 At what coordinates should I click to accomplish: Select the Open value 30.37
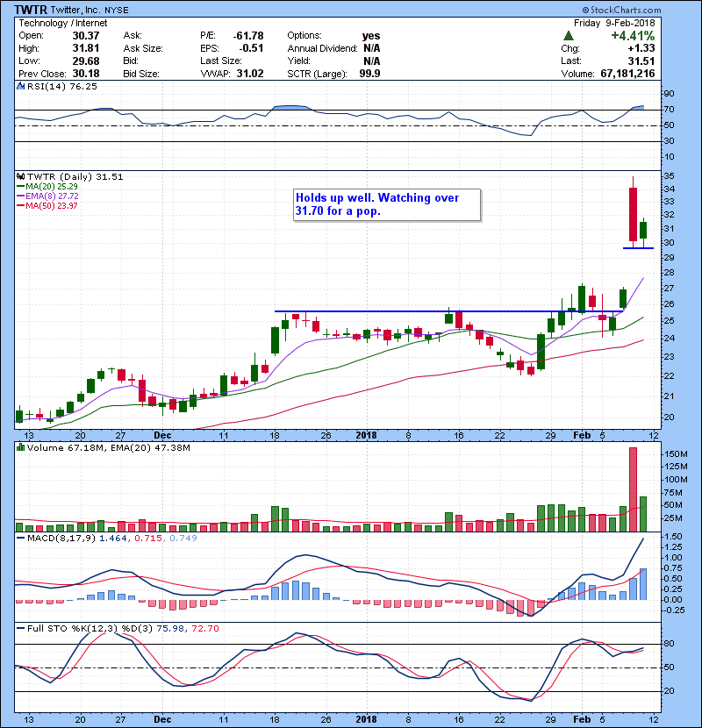point(86,36)
